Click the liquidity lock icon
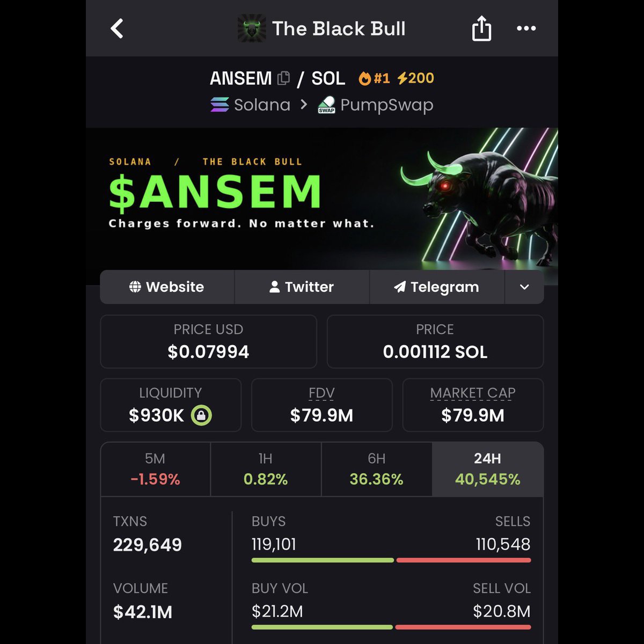The height and width of the screenshot is (644, 644). tap(202, 415)
